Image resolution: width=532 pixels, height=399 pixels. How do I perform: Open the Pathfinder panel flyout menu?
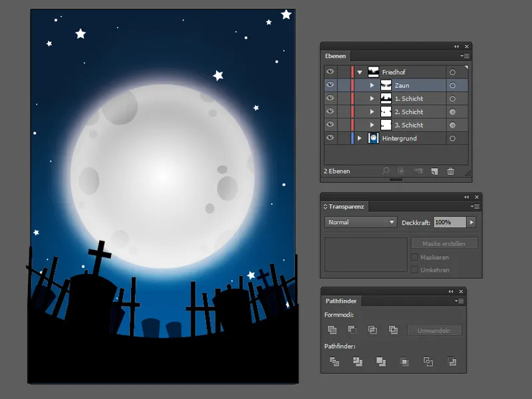coord(460,301)
